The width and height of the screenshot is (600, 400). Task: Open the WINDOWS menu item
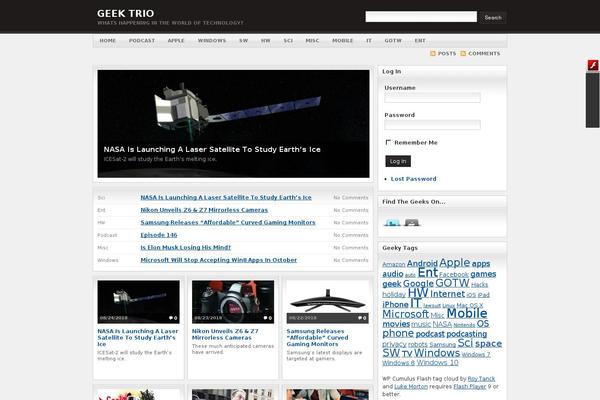[212, 41]
